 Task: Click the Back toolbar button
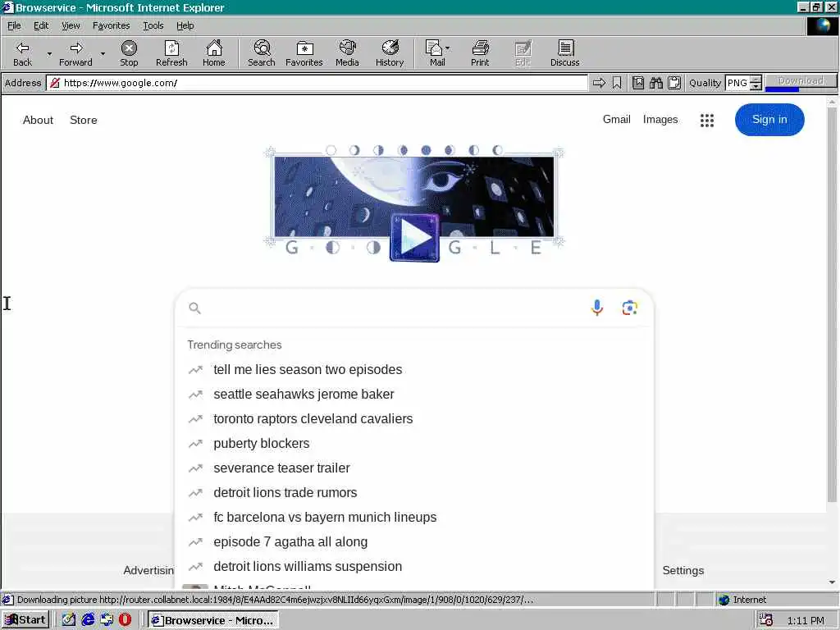(x=22, y=53)
